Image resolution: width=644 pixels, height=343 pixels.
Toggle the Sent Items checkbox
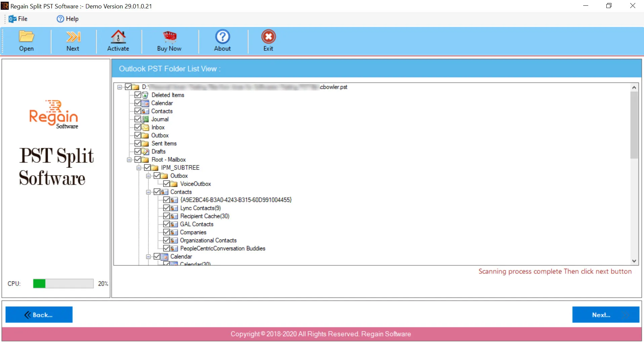point(138,144)
